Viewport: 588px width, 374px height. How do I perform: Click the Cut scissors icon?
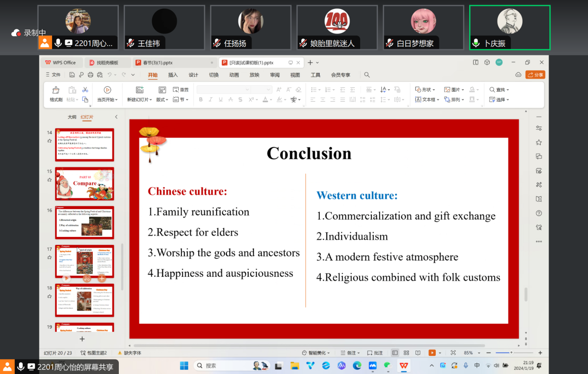pos(85,90)
